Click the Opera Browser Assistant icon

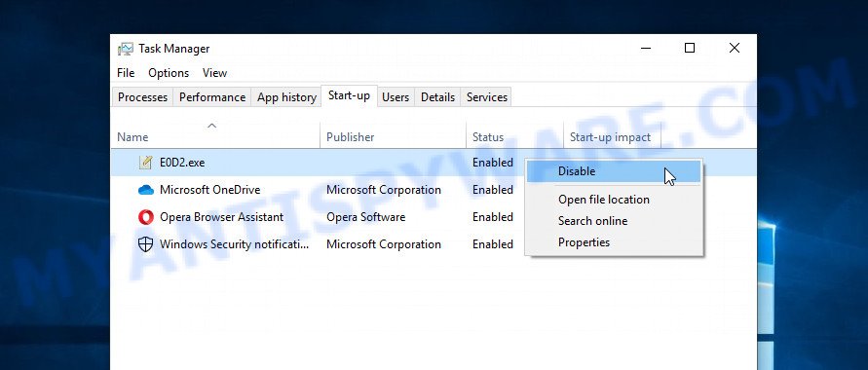pos(145,217)
